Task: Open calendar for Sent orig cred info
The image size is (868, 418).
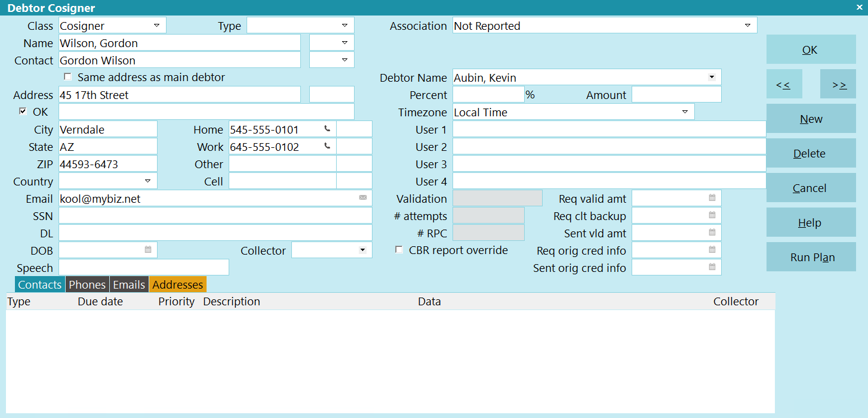Action: (712, 267)
